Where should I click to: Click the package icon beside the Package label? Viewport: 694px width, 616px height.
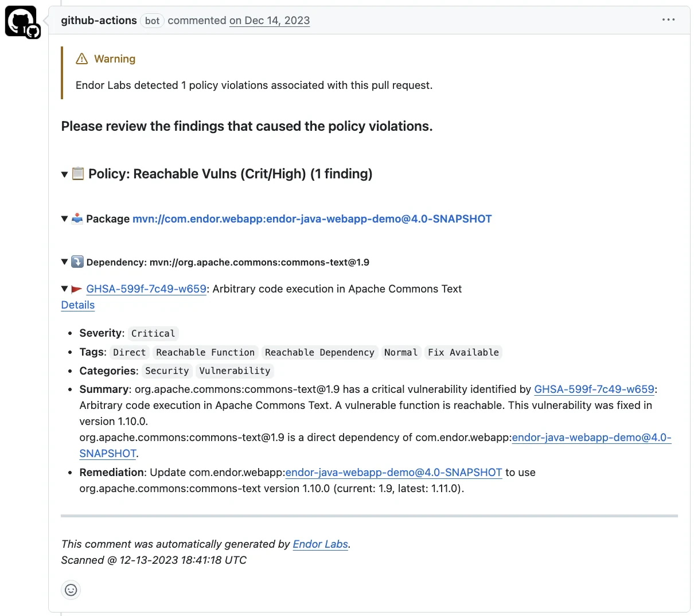79,218
